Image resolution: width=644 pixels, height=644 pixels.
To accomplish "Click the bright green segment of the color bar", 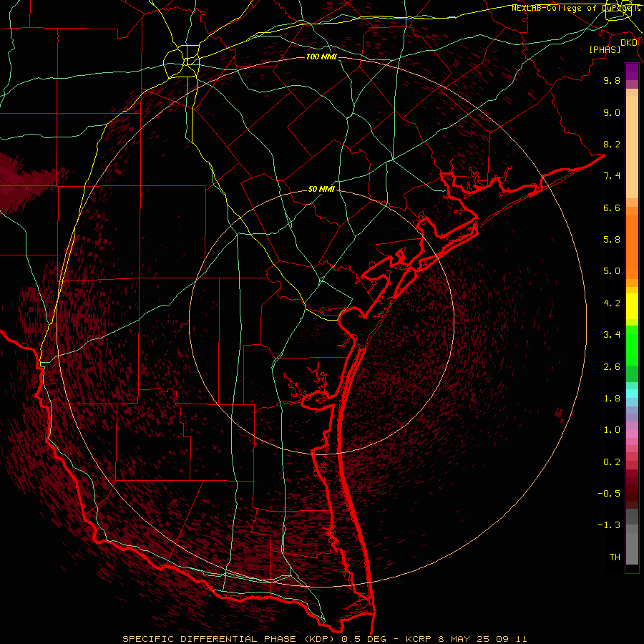I will coord(632,346).
